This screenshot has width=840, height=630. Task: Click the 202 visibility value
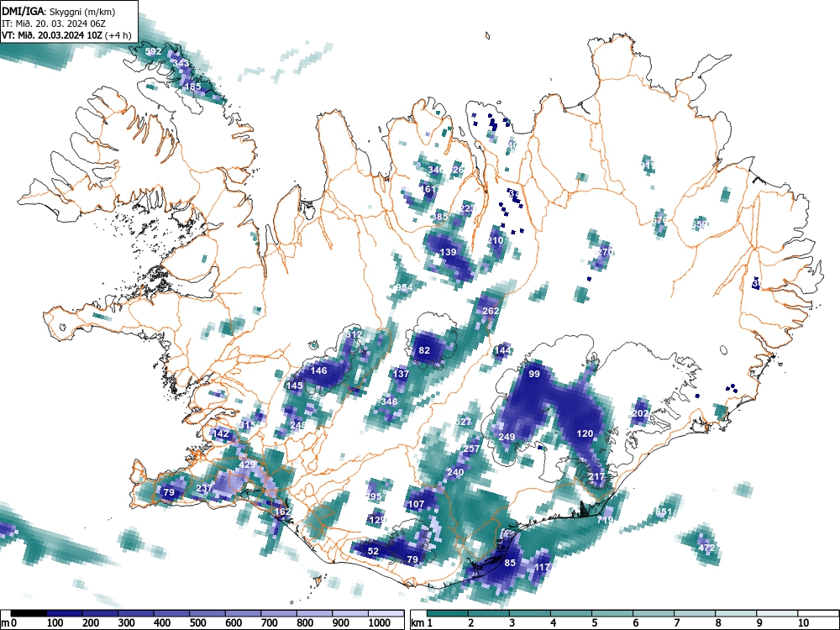pyautogui.click(x=641, y=413)
